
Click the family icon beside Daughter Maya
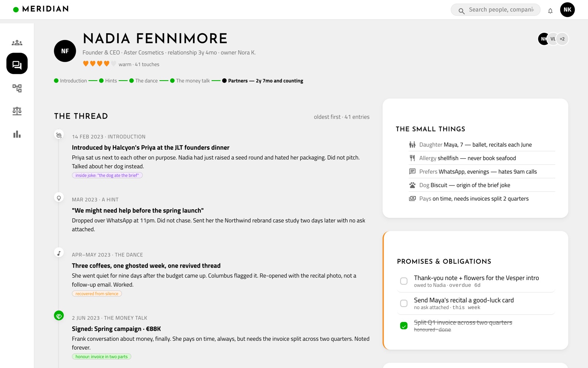412,145
